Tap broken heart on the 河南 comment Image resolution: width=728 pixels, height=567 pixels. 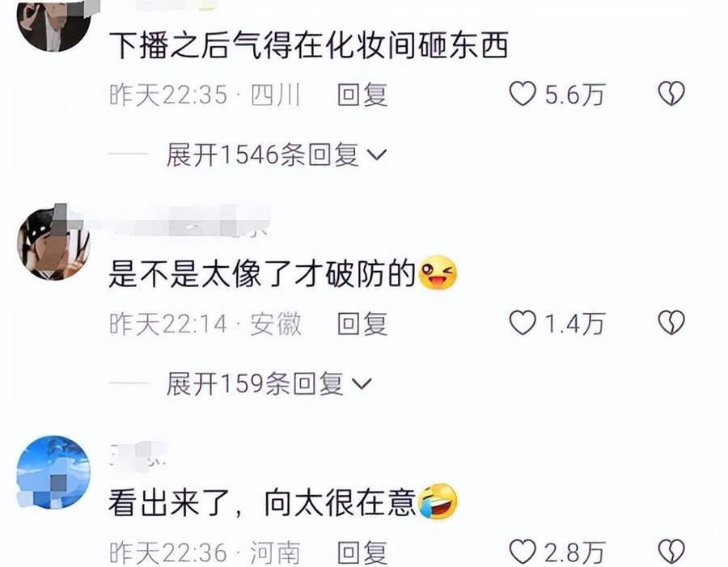point(671,552)
